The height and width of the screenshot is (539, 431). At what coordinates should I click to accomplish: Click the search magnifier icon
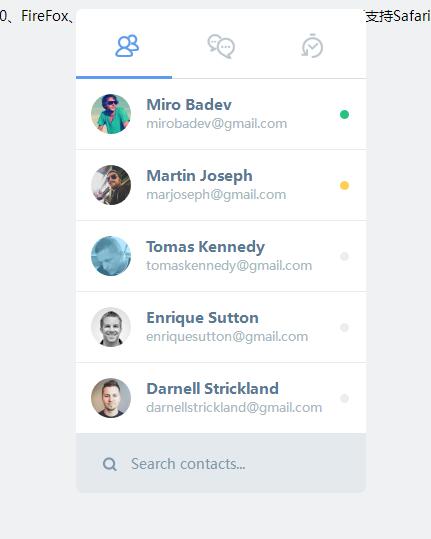[110, 464]
